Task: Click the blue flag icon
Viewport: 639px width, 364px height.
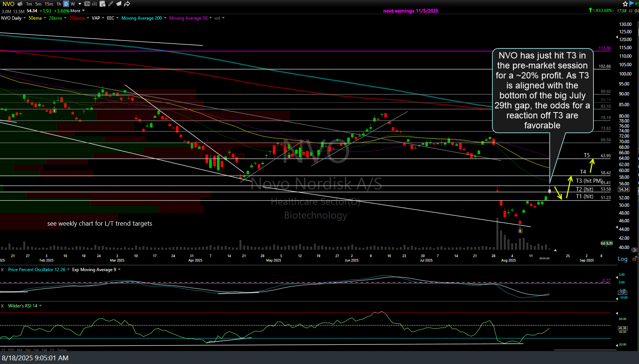Action: point(632,4)
